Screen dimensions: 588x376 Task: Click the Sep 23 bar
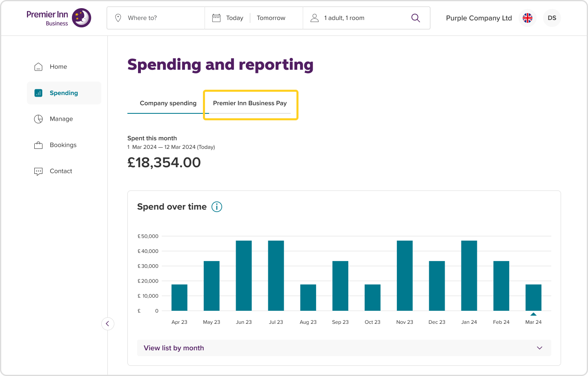(341, 286)
